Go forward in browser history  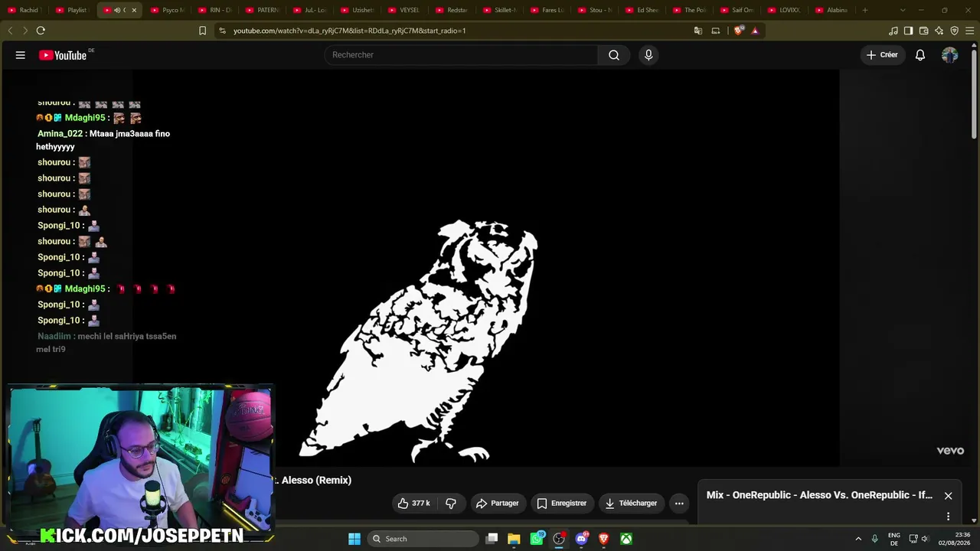(x=24, y=31)
